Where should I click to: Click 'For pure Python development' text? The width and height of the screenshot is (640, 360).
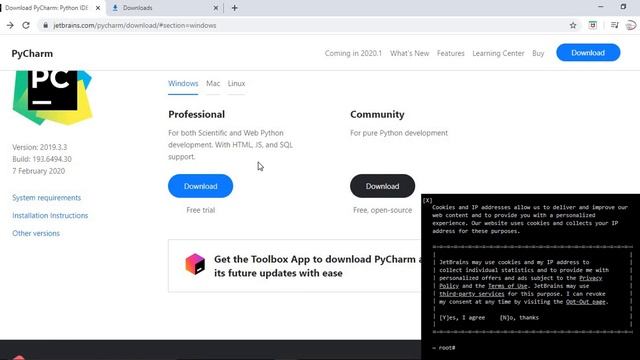(399, 133)
